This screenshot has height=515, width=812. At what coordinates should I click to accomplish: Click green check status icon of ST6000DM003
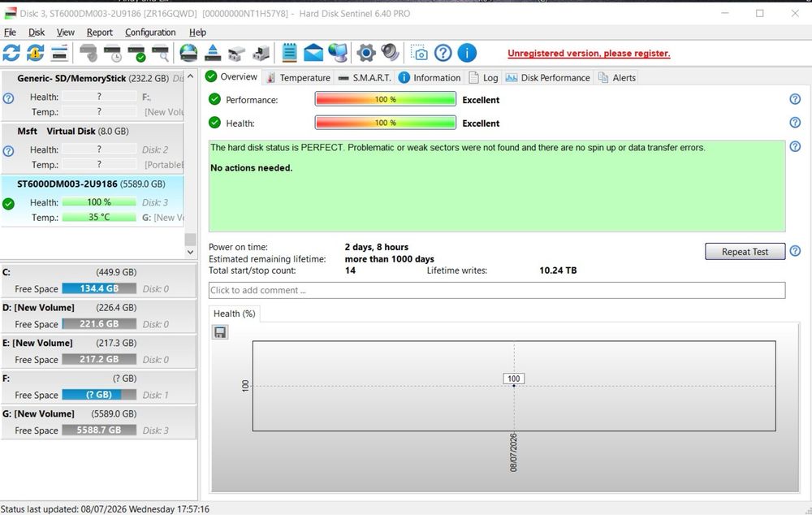click(8, 204)
